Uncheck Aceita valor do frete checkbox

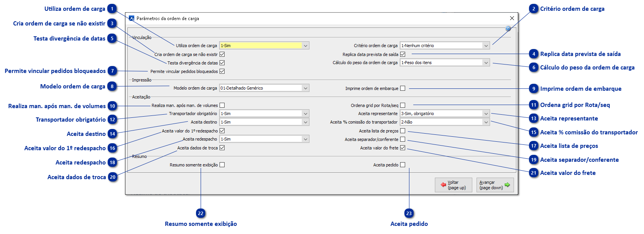[403, 148]
